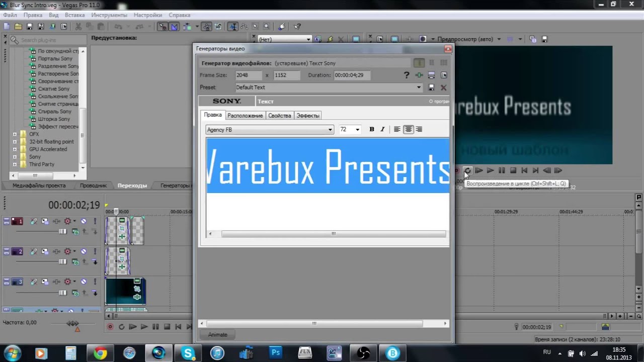Align text right in generator

(419, 129)
